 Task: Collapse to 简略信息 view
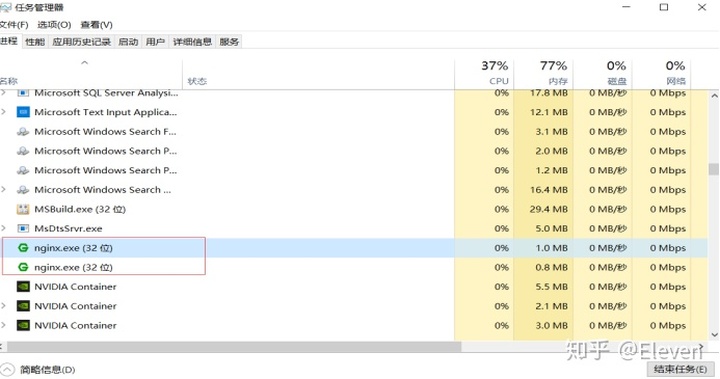pos(39,370)
